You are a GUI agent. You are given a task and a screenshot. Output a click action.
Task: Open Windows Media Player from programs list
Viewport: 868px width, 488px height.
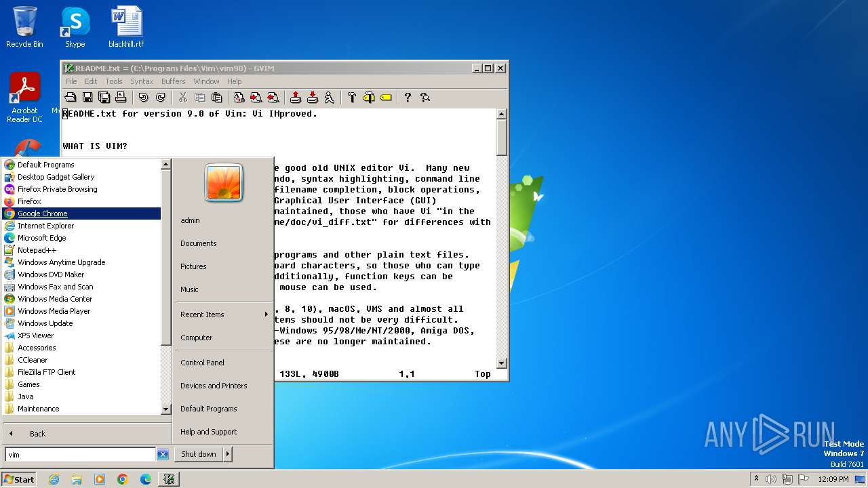(81, 311)
